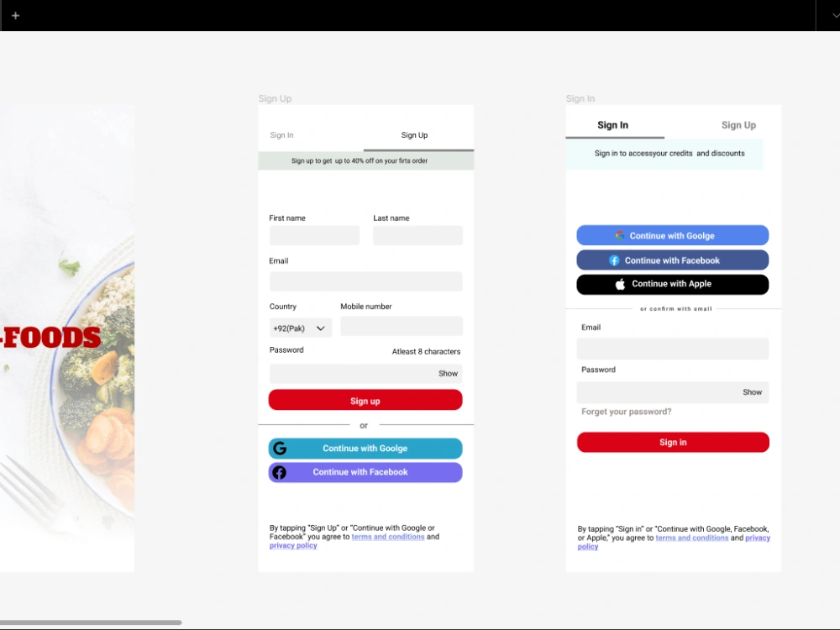The height and width of the screenshot is (630, 840).
Task: Click purple Continue with Facebook button
Action: 365,472
